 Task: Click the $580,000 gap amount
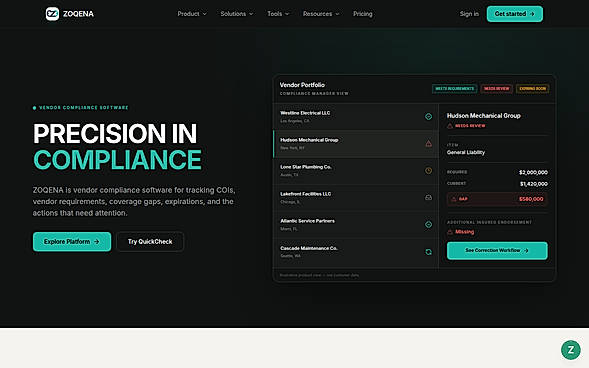coord(531,199)
